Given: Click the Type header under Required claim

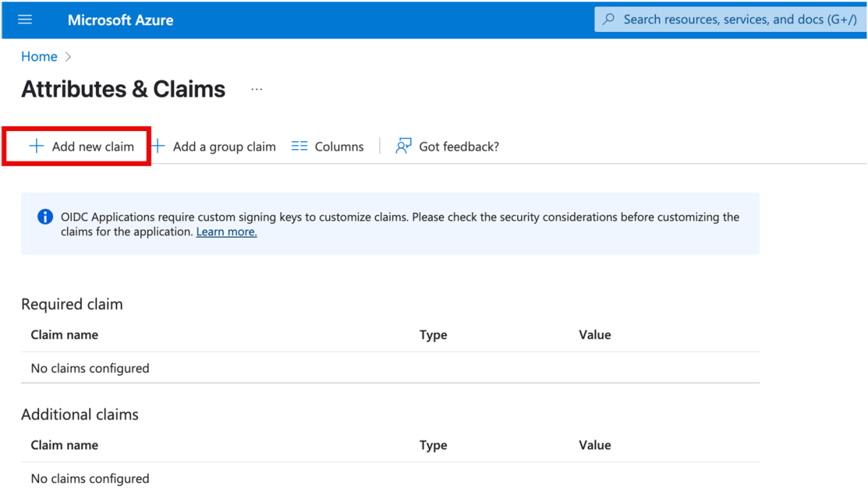Looking at the screenshot, I should pyautogui.click(x=433, y=335).
